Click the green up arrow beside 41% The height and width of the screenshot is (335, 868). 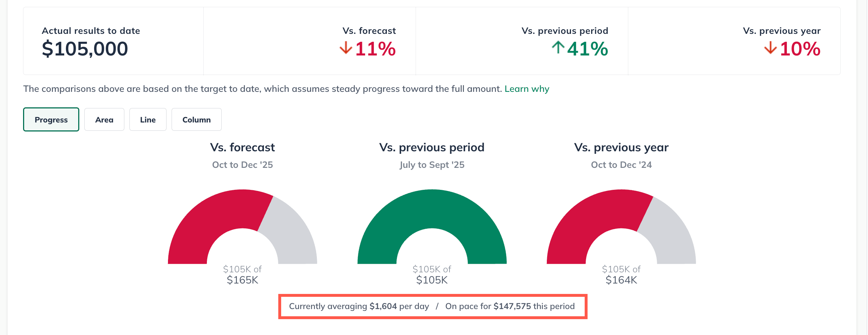[x=558, y=48]
